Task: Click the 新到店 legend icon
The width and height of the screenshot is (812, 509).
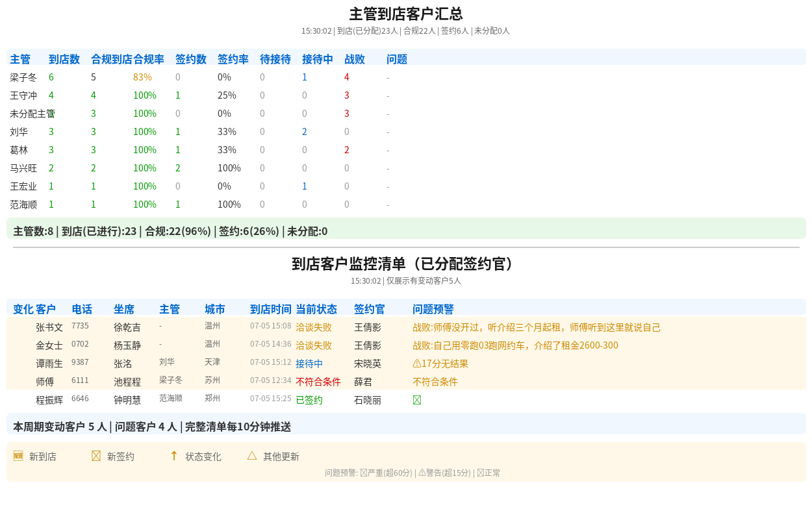Action: coord(18,456)
